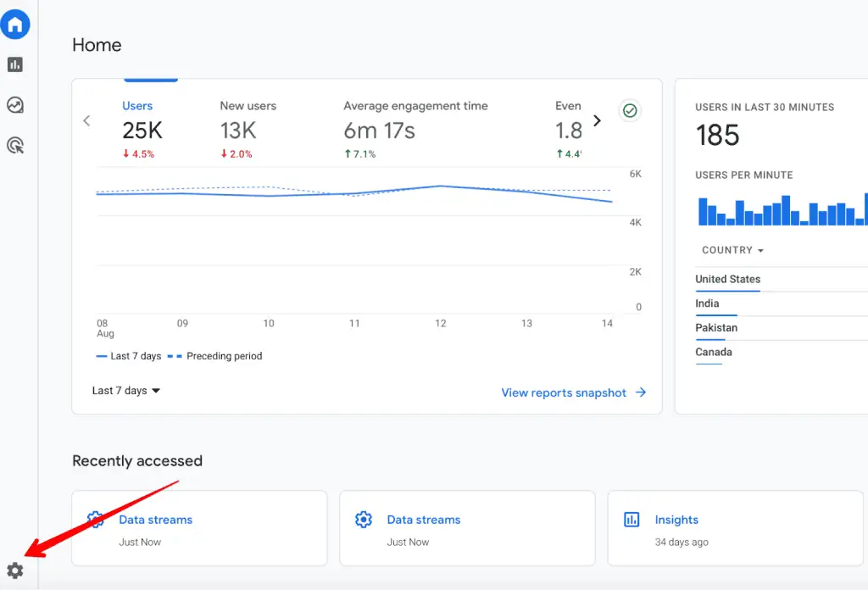Open the Explore section icon

[15, 105]
